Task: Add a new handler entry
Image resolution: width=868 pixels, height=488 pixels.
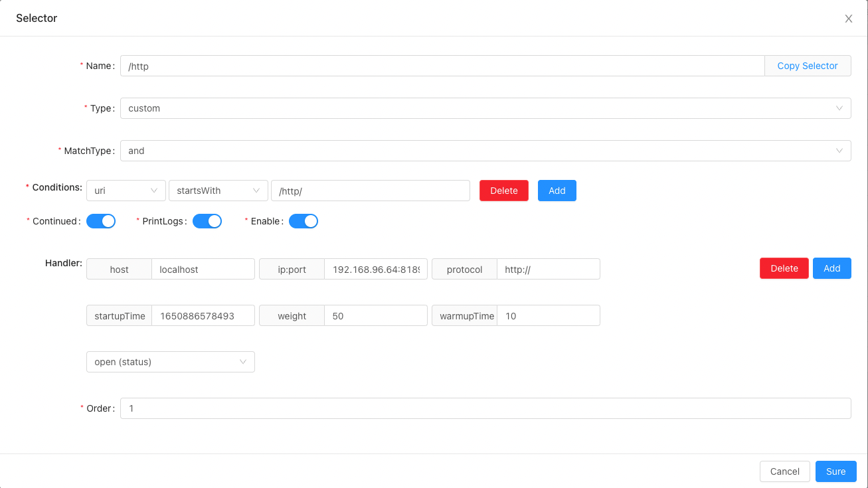Action: [831, 268]
